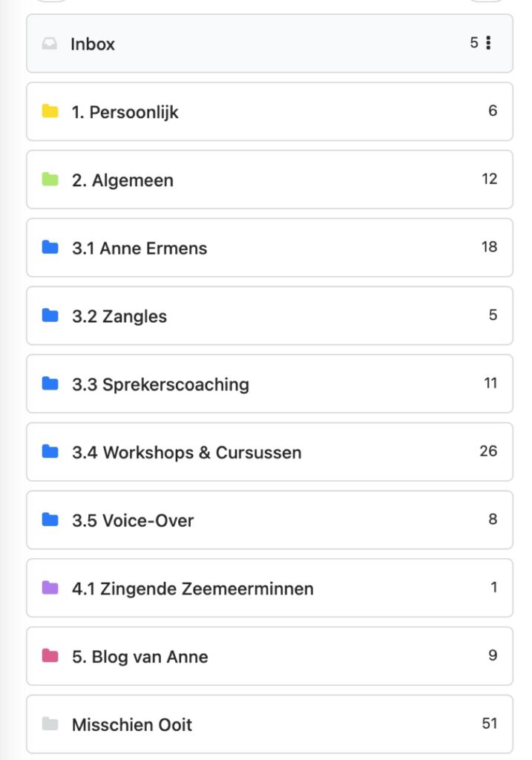
Task: Select the purple folder icon for 4.1 Zingende Zeemeerminnen
Action: (x=50, y=588)
